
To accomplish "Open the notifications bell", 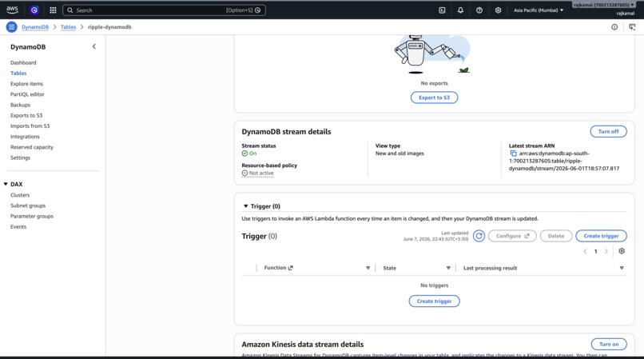I will (460, 10).
